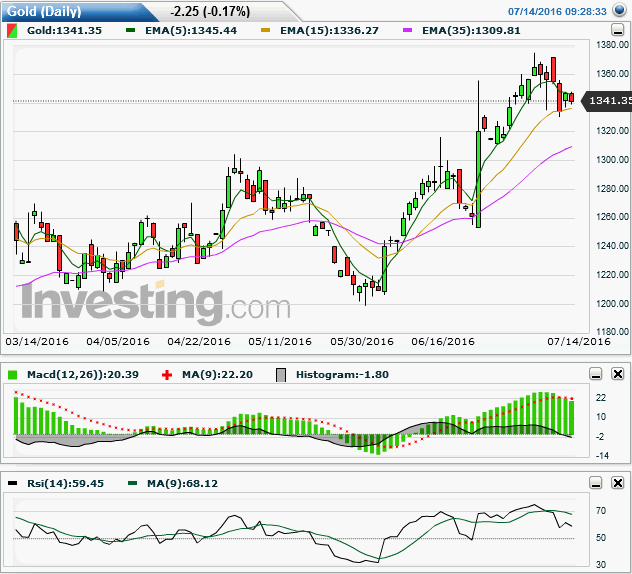Close the MACD indicator panel
632x574 pixels.
(x=617, y=374)
